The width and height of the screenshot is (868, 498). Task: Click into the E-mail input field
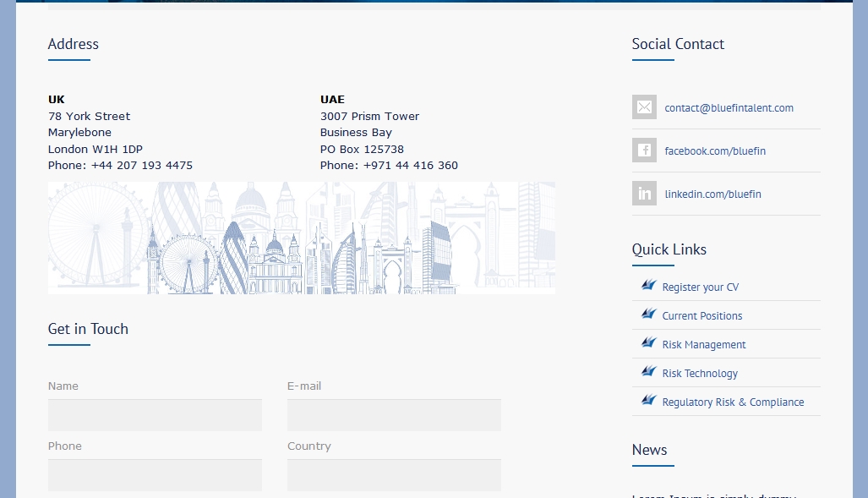(394, 415)
